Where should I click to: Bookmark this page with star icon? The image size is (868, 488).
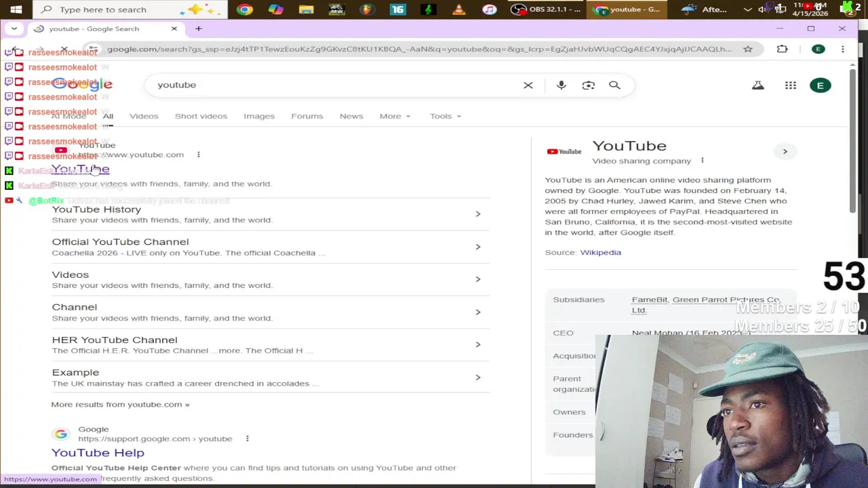pos(748,49)
